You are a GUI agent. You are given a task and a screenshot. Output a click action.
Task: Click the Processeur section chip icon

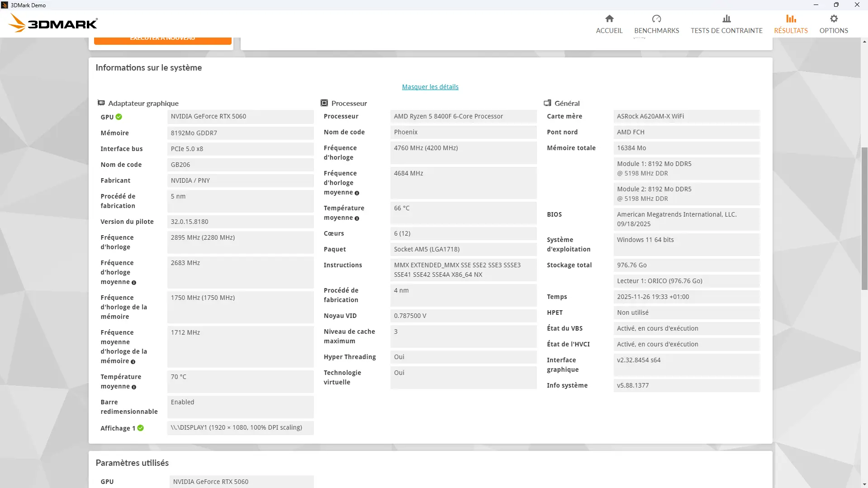tap(324, 103)
